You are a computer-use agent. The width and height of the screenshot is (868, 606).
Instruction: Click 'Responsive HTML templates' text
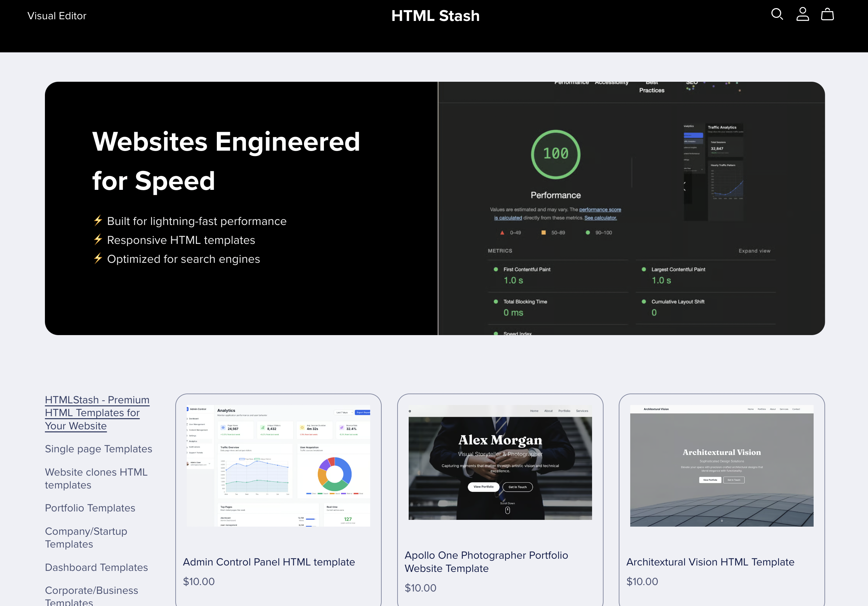coord(181,240)
